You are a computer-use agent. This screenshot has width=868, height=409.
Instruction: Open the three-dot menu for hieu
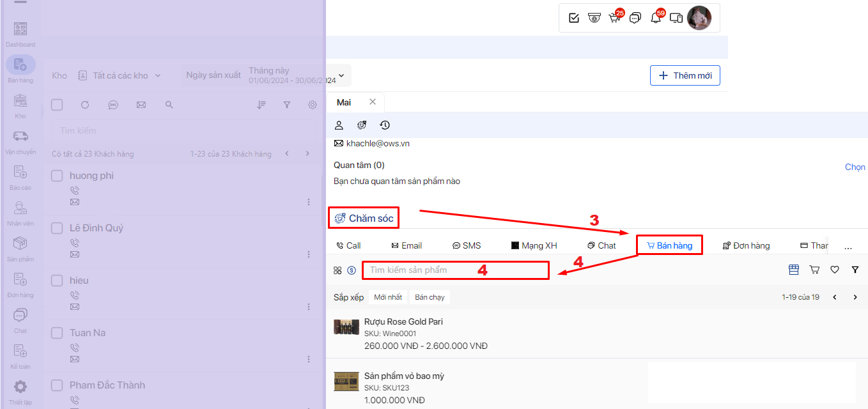coord(309,307)
